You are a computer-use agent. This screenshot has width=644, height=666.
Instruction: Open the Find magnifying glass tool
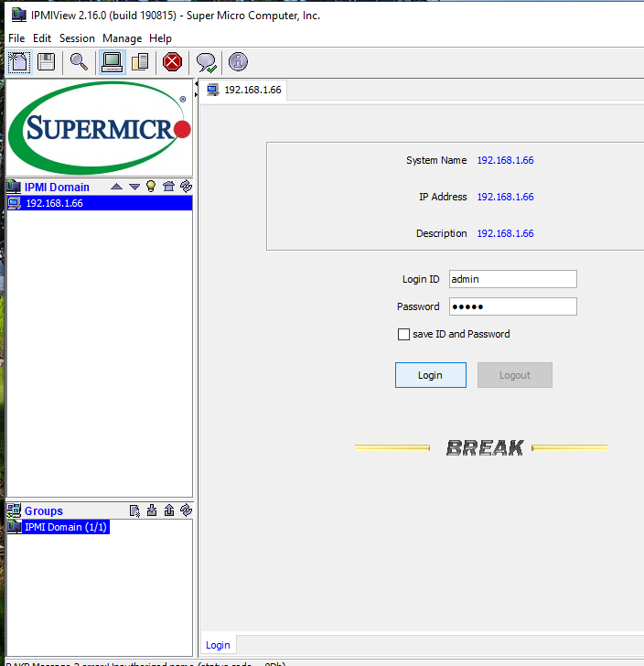pos(79,62)
